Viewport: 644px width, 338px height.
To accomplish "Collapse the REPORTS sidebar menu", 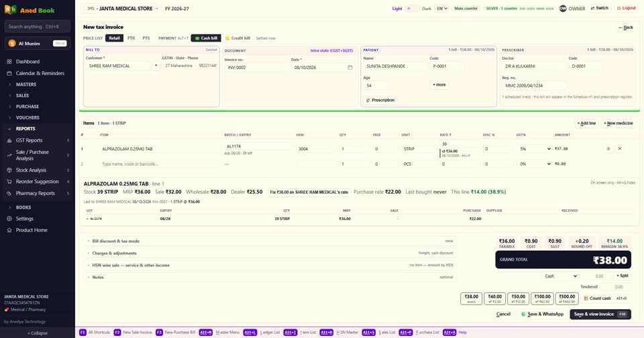I will [38, 129].
